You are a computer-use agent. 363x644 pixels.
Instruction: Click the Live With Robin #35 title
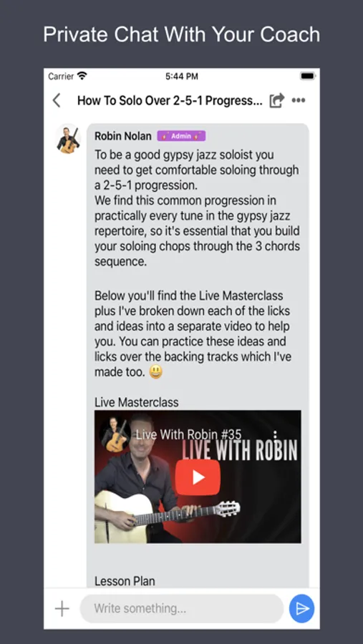[x=189, y=434]
